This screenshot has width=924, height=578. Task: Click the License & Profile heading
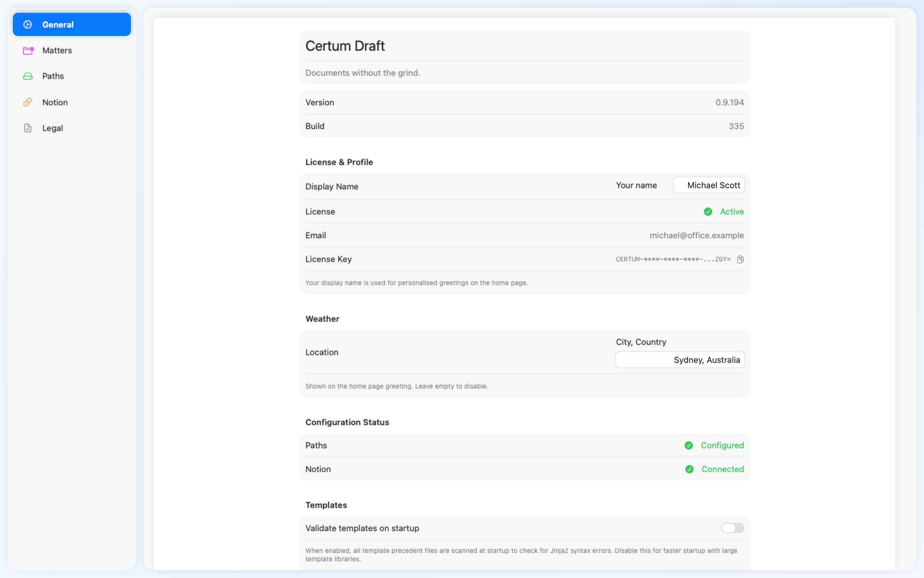coord(339,162)
